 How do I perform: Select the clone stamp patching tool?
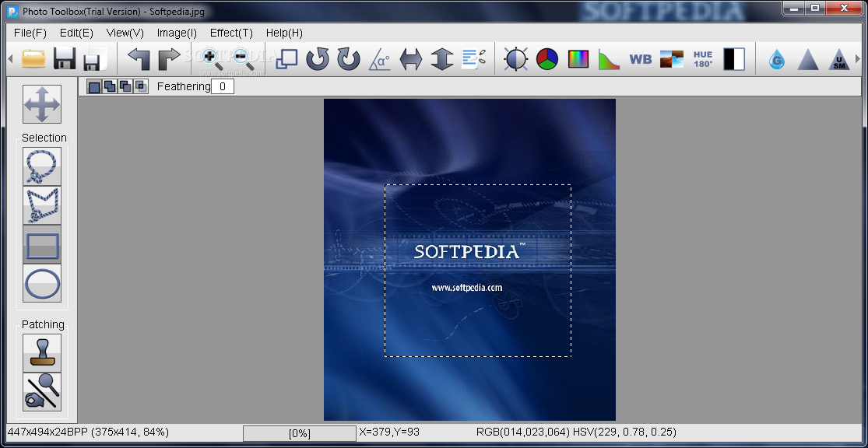coord(42,353)
